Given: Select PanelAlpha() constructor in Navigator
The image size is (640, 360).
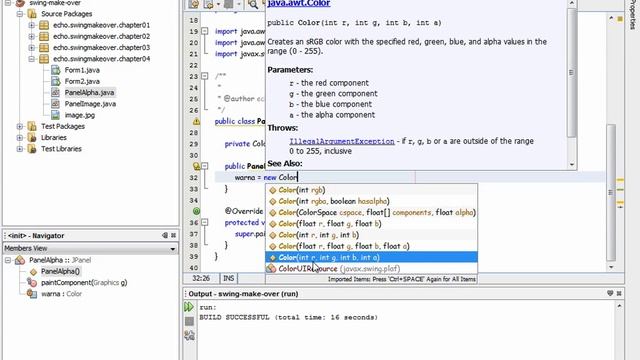Looking at the screenshot, I should [x=60, y=271].
